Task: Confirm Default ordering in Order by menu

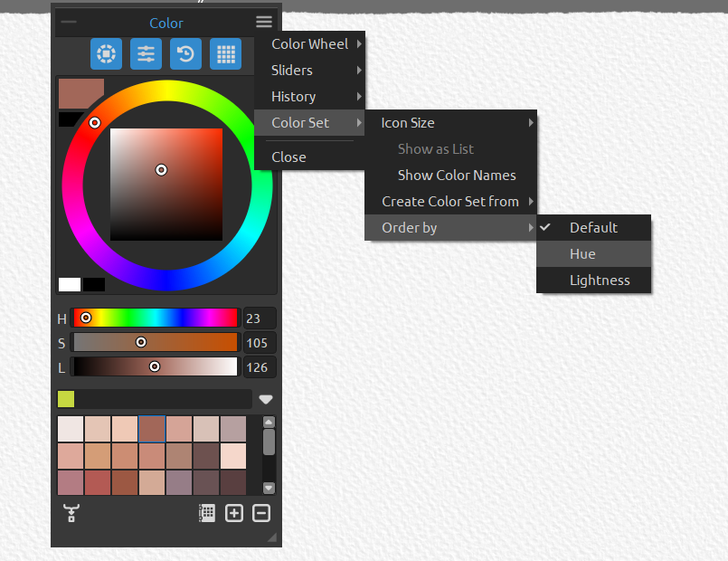Action: tap(594, 227)
